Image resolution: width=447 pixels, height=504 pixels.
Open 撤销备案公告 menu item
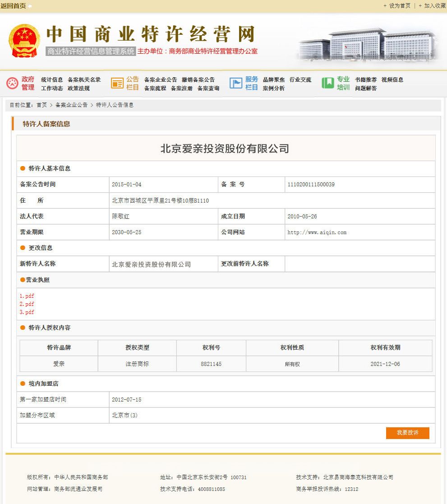(x=198, y=80)
